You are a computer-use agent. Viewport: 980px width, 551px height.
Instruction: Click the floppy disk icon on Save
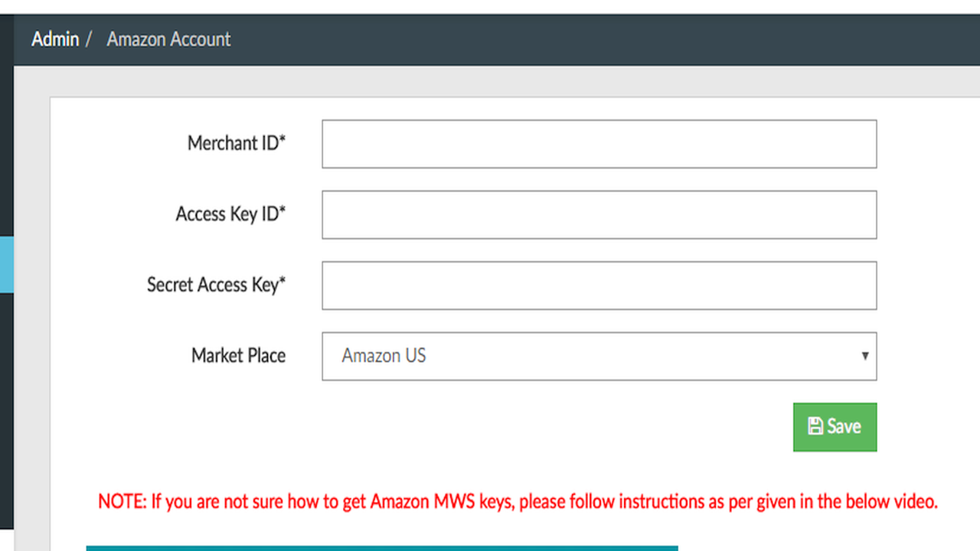coord(815,426)
